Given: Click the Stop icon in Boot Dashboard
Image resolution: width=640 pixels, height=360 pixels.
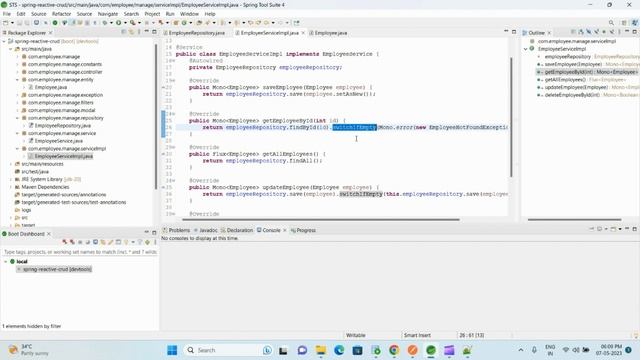Looking at the screenshot, I should click(x=80, y=242).
